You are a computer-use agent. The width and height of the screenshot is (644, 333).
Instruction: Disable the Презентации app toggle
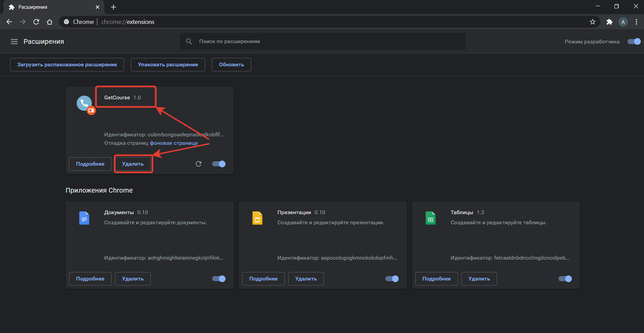click(392, 279)
